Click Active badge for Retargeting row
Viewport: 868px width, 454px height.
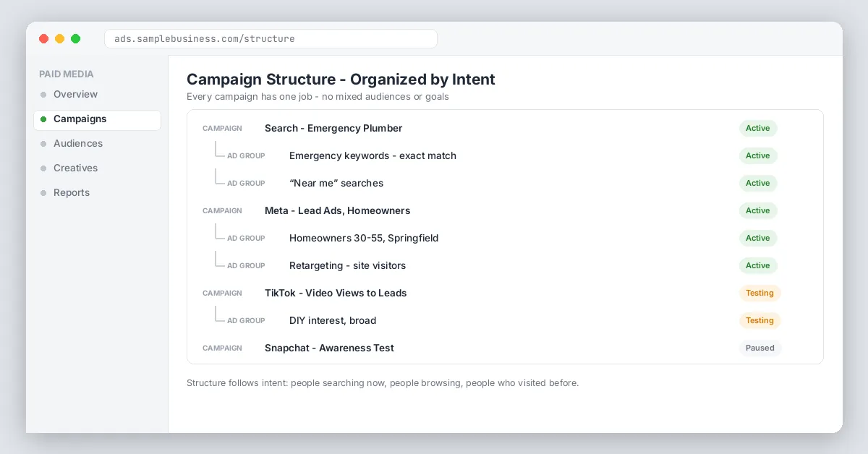tap(758, 265)
